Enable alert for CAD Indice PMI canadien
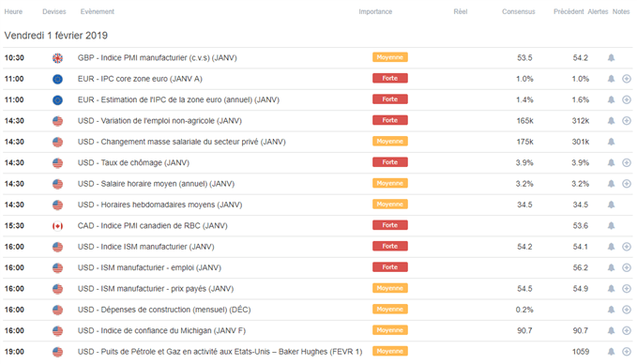The width and height of the screenshot is (637, 364). pyautogui.click(x=611, y=225)
